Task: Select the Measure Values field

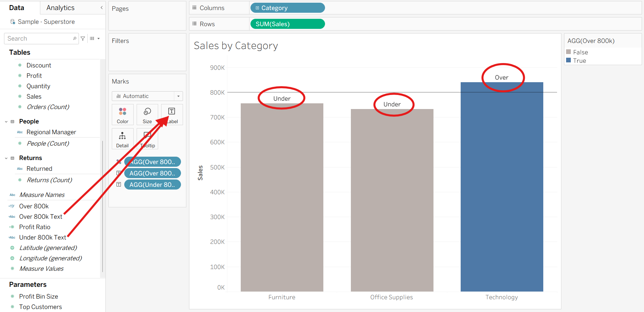Action: pos(41,269)
